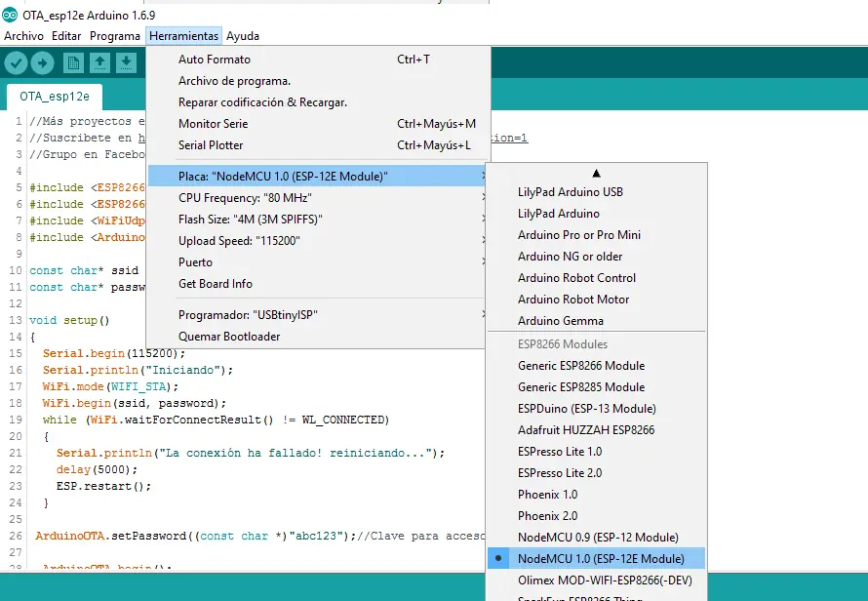Select NodeMCU 1.0 (ESP-12E Module) board

click(x=596, y=558)
